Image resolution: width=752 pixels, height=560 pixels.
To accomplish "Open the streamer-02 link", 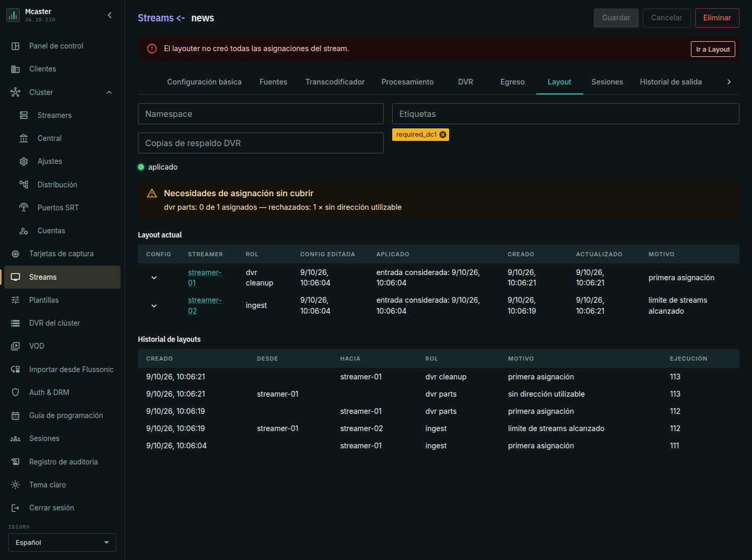I will (205, 306).
